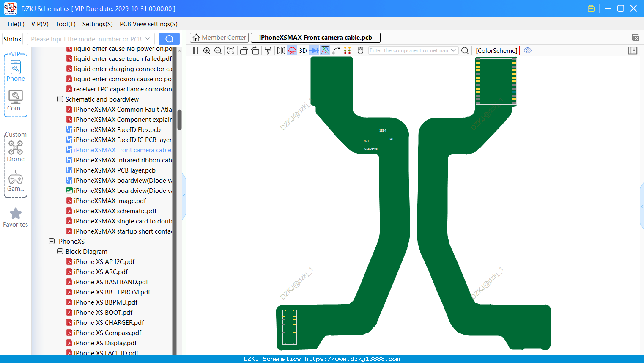Image resolution: width=644 pixels, height=363 pixels.
Task: Click the zoom in magnifier icon
Action: (207, 50)
